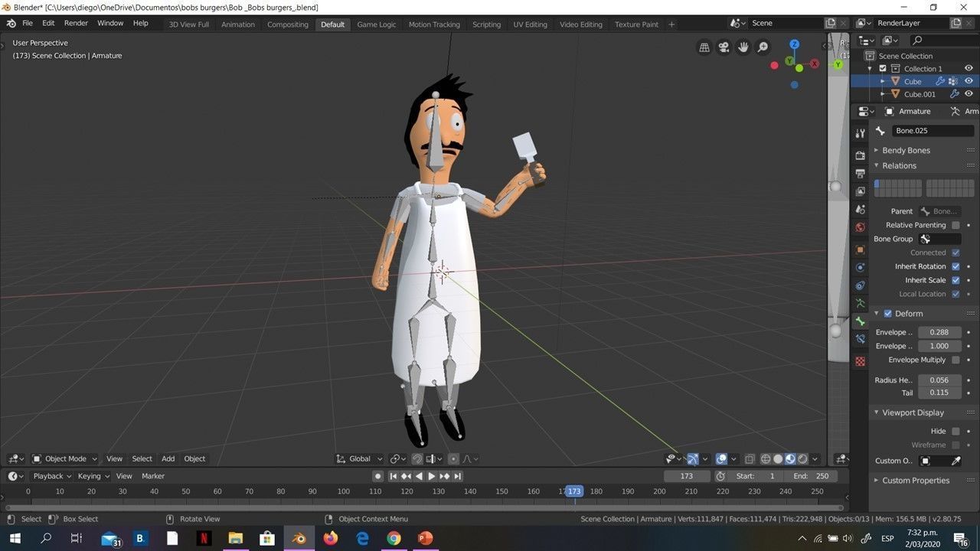Jump to the start frame button

pyautogui.click(x=393, y=476)
